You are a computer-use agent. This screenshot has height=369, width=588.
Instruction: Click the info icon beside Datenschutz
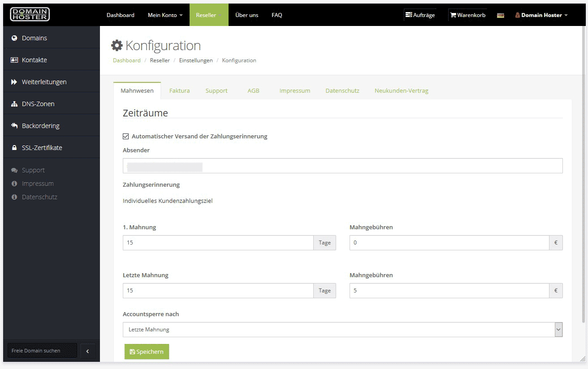tap(14, 197)
